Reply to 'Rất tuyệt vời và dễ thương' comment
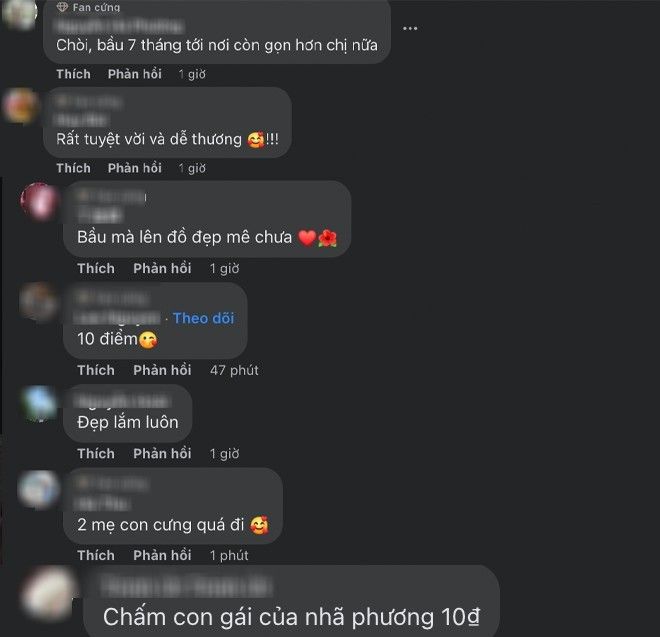 pos(135,168)
